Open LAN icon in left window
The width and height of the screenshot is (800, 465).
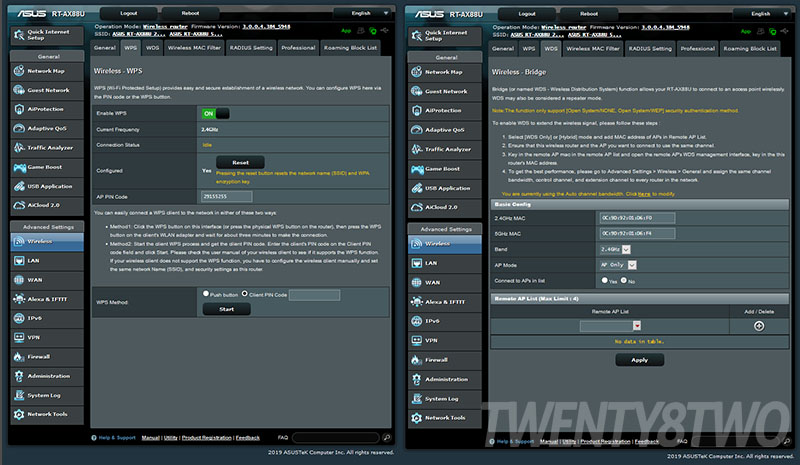19,260
